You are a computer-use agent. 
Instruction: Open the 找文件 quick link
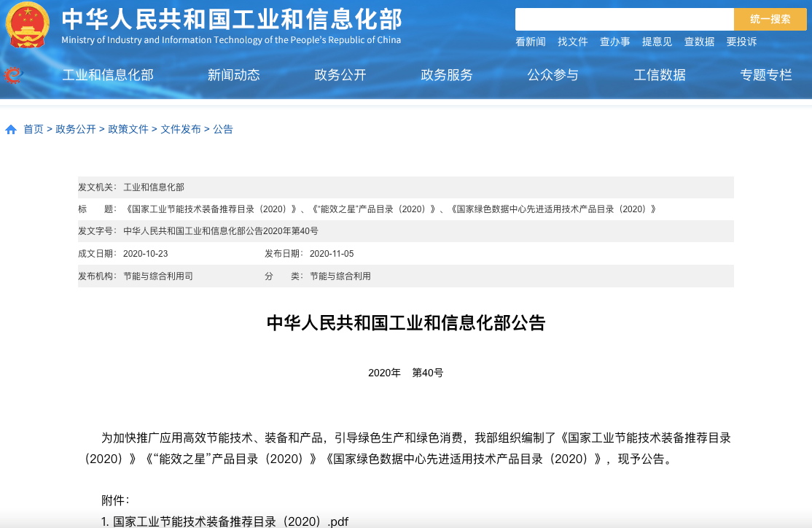[572, 42]
